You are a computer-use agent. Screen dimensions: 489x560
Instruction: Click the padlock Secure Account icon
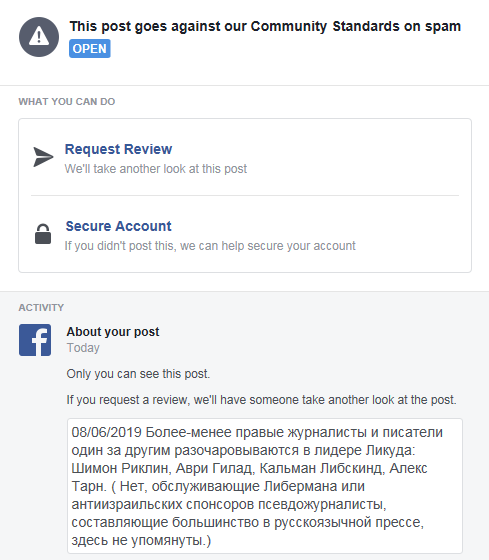[x=43, y=234]
